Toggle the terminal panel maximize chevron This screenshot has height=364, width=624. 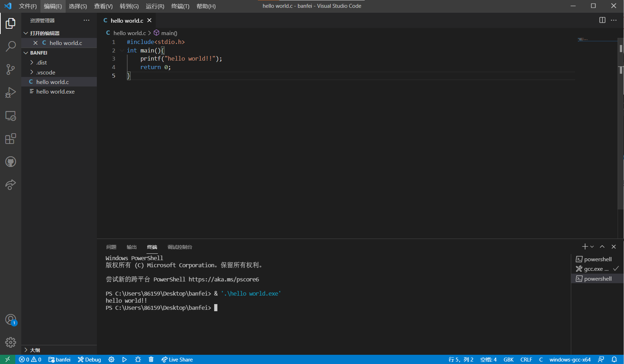602,246
